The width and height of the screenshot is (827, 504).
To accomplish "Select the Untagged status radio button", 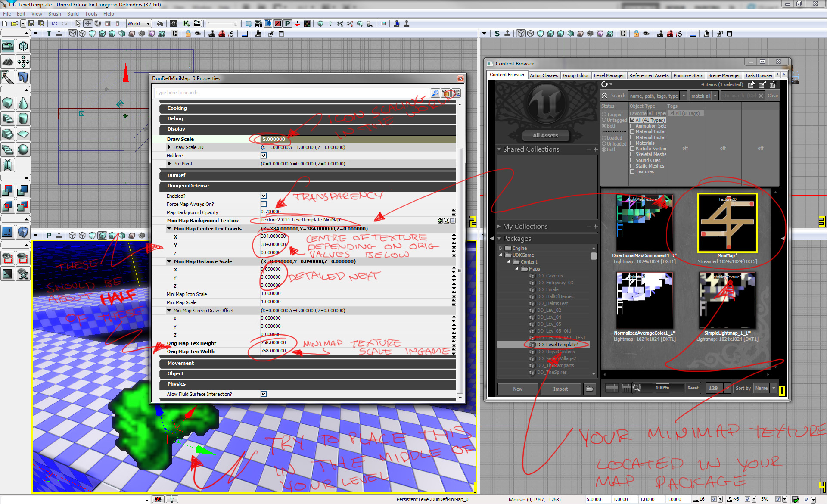I will (x=604, y=120).
